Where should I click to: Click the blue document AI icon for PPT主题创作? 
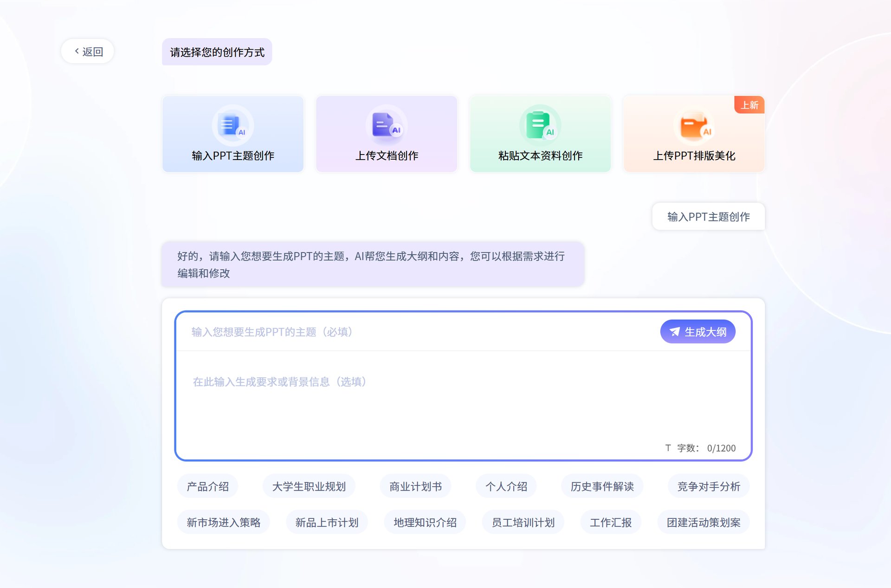pos(232,125)
